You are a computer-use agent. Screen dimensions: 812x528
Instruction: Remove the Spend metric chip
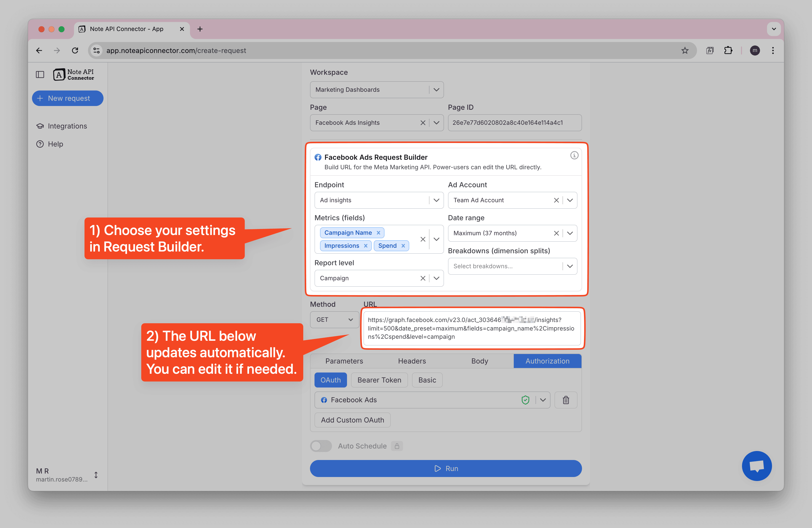(403, 245)
